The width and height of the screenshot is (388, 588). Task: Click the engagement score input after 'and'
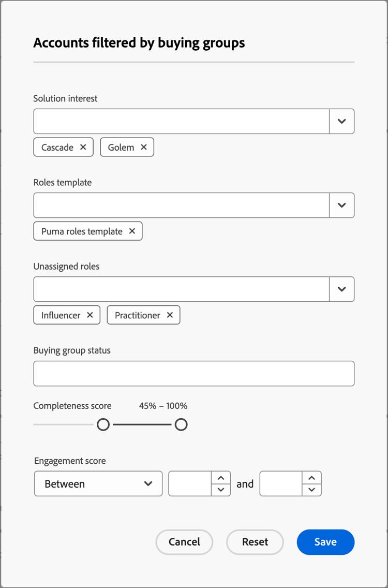(x=282, y=483)
